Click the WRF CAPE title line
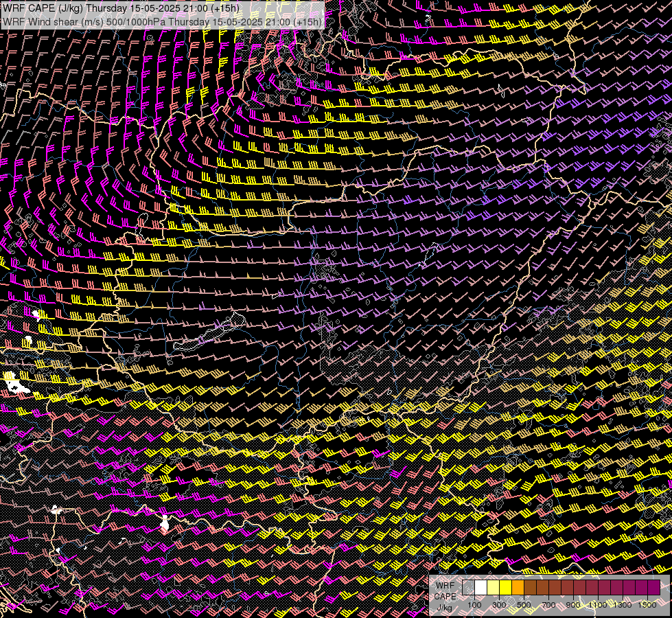This screenshot has height=618, width=672. point(121,8)
